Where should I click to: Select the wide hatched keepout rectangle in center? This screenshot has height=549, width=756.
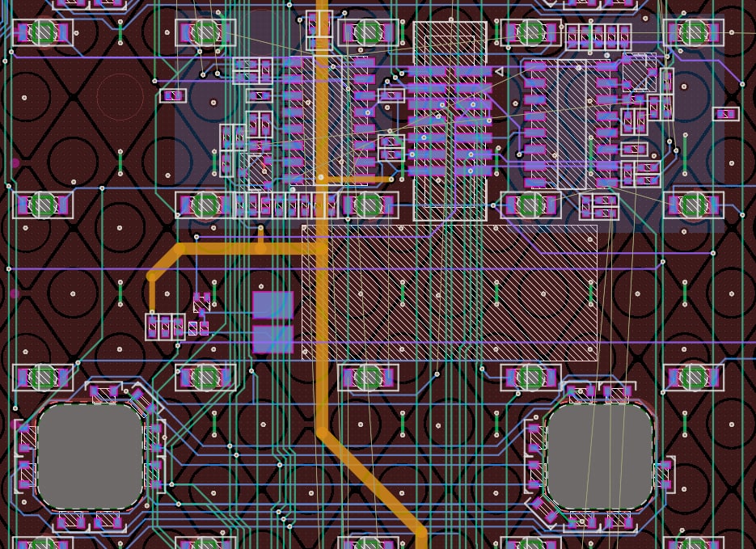(450, 292)
